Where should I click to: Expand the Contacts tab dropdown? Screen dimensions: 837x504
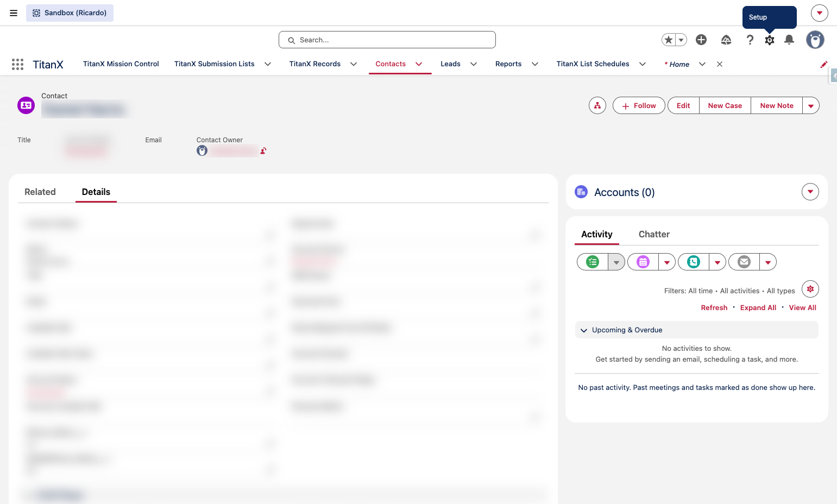click(x=419, y=64)
